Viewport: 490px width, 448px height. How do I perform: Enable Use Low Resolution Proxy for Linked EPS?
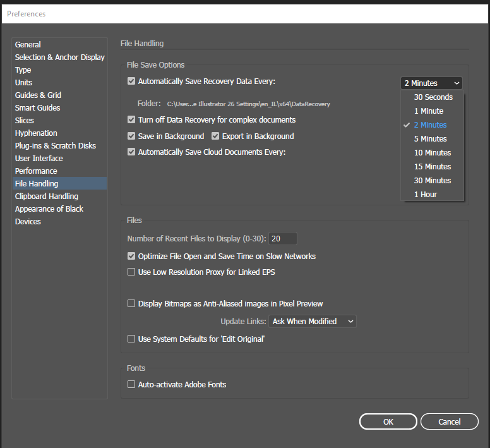point(131,272)
